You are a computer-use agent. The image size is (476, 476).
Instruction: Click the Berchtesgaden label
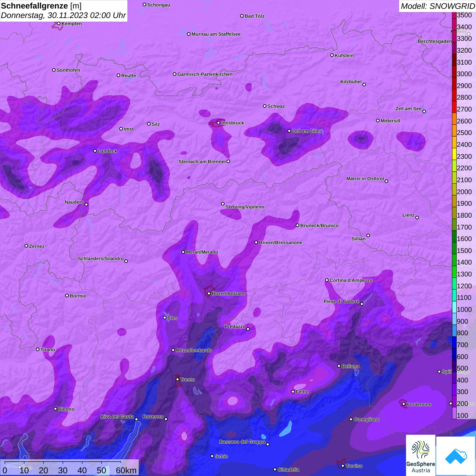coord(435,41)
